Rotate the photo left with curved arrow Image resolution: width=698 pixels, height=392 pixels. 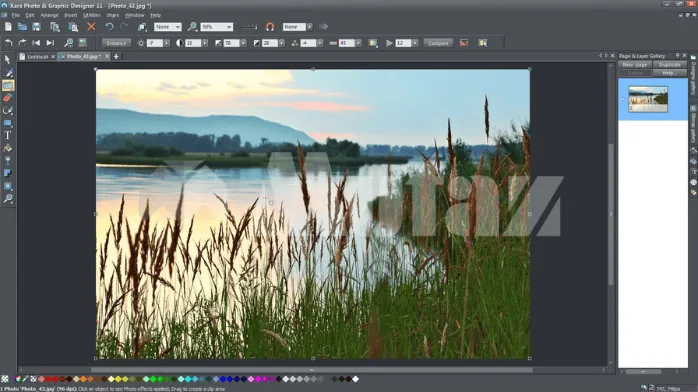[x=8, y=43]
